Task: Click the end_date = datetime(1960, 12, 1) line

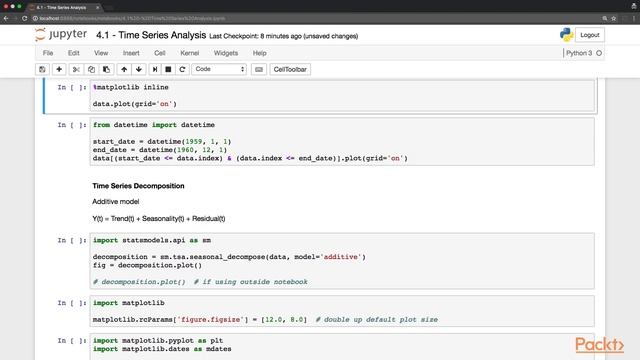Action: click(x=160, y=150)
